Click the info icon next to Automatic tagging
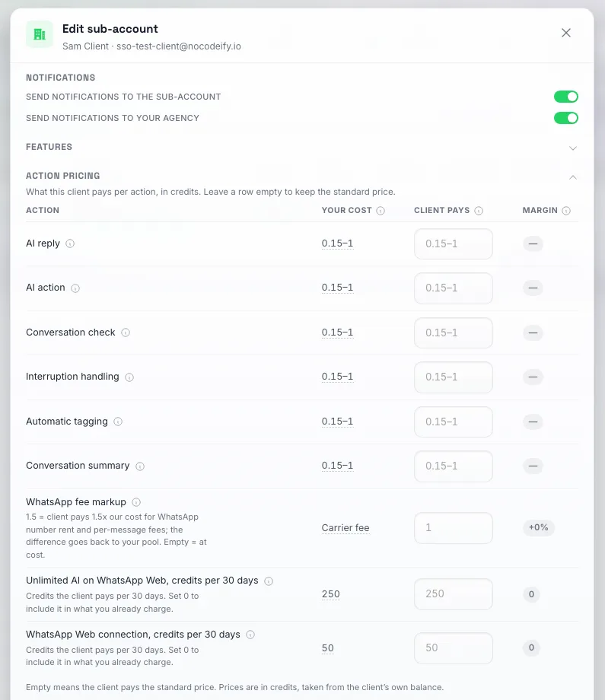 click(x=118, y=422)
